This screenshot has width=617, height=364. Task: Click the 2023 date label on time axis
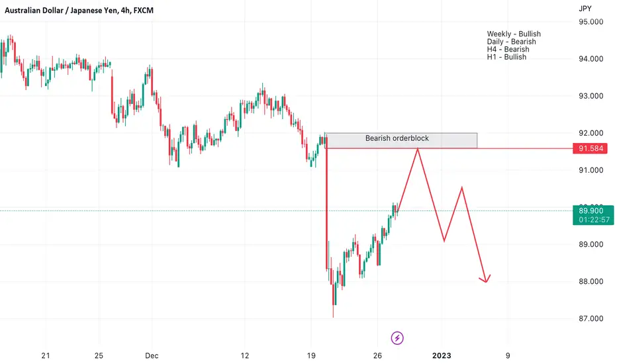[x=442, y=356]
